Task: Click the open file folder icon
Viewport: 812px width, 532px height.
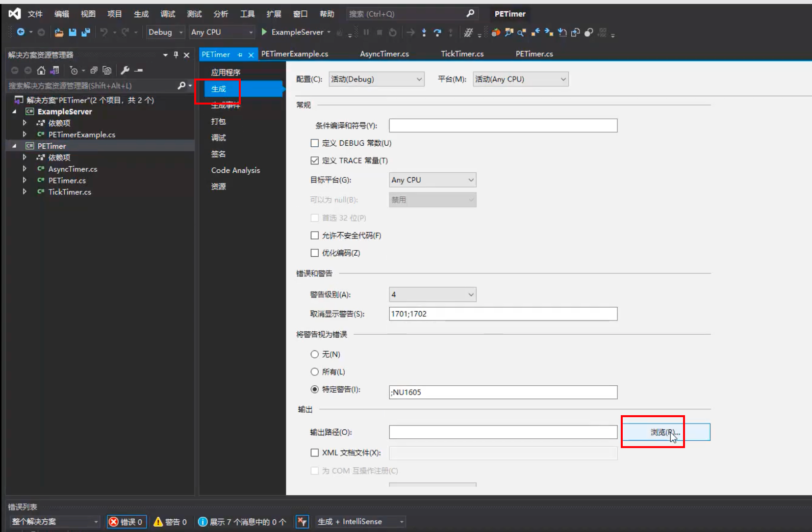Action: coord(59,32)
